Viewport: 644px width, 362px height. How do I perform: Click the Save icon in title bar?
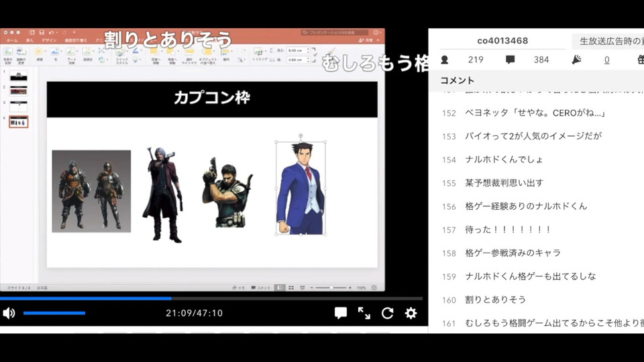(42, 32)
